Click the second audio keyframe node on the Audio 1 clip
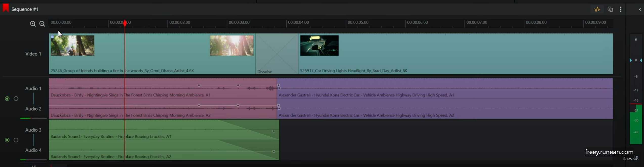This screenshot has height=167, width=644. (238, 85)
